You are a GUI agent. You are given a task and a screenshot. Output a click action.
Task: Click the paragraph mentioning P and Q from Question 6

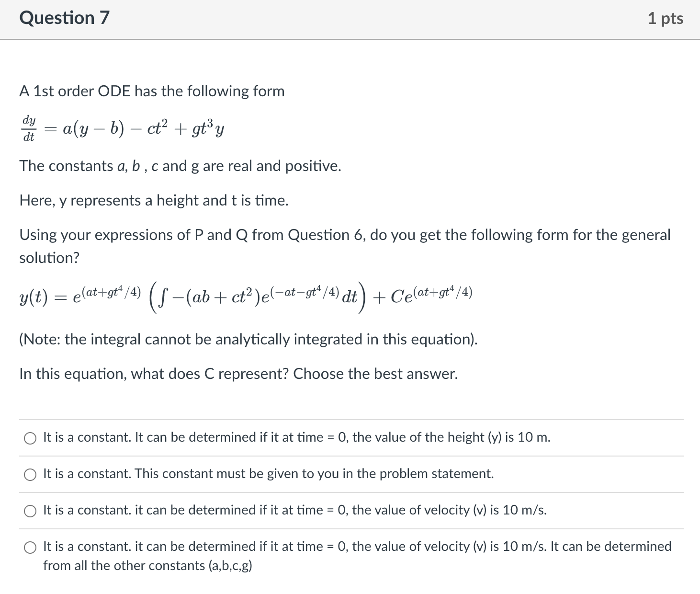[345, 246]
